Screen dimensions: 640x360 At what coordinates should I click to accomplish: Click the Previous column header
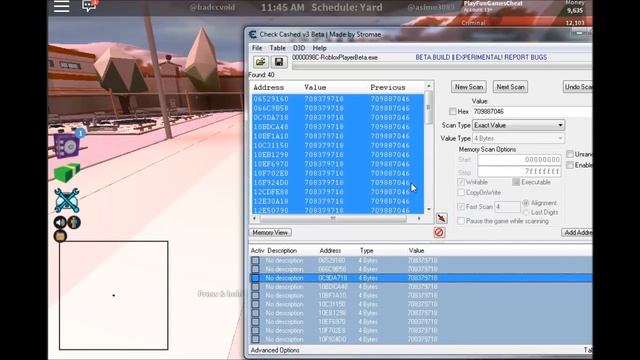pyautogui.click(x=388, y=87)
